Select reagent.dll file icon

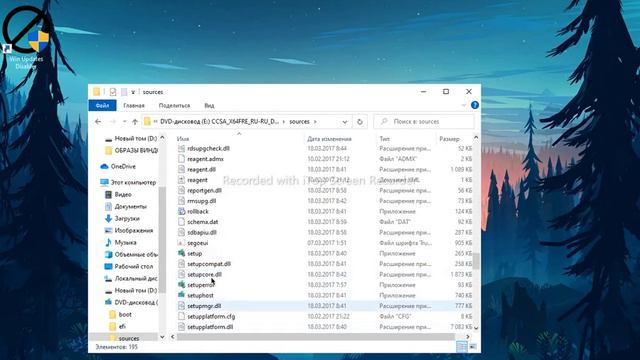182,169
